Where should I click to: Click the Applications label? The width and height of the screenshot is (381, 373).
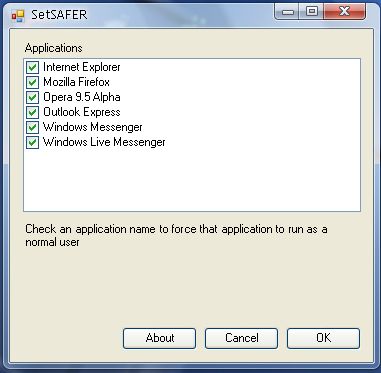[x=54, y=48]
